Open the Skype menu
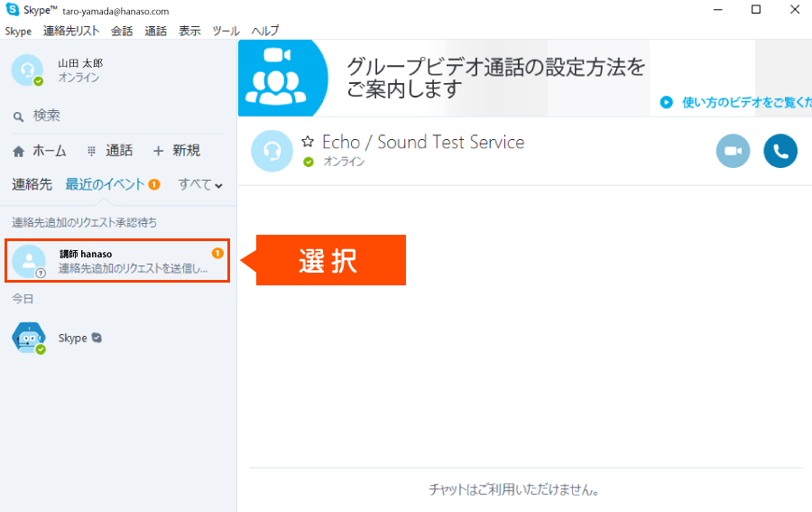 pos(18,31)
